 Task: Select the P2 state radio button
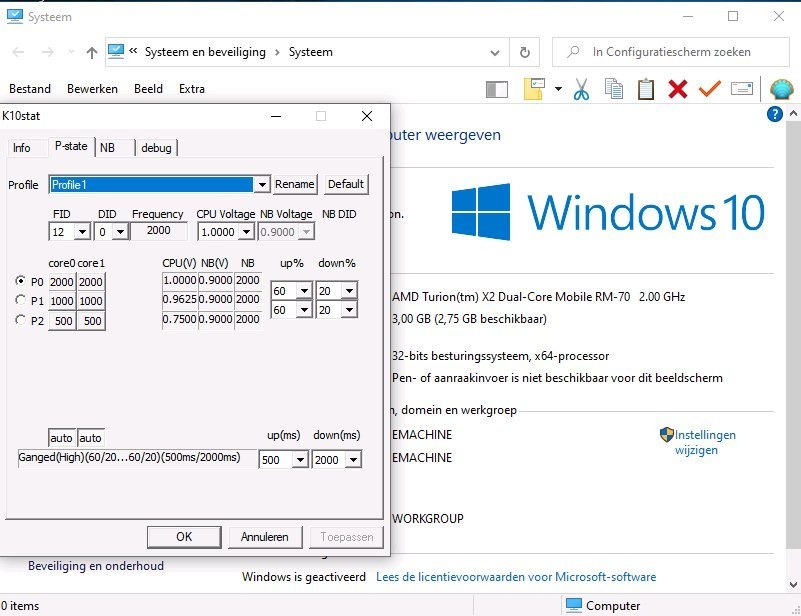pyautogui.click(x=20, y=320)
